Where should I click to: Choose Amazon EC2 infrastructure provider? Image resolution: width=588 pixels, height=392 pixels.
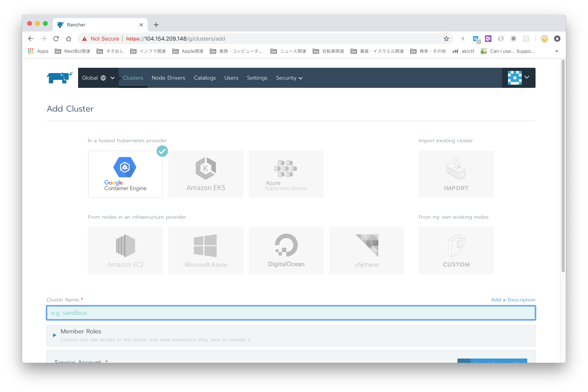125,251
